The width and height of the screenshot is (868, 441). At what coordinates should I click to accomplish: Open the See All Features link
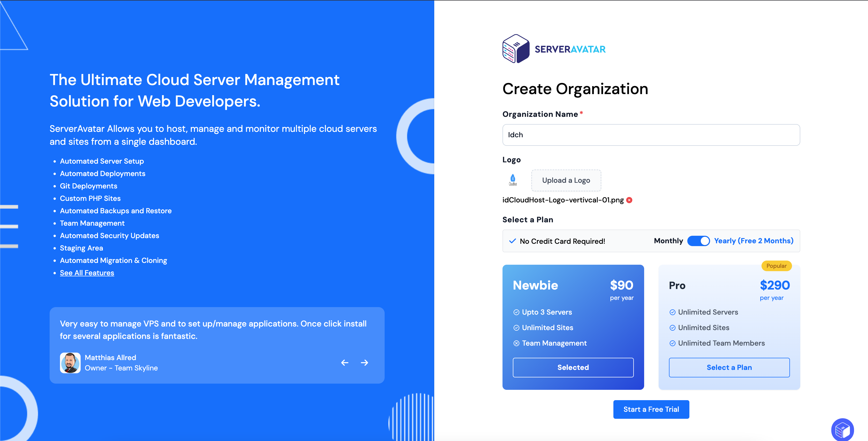[x=87, y=273]
